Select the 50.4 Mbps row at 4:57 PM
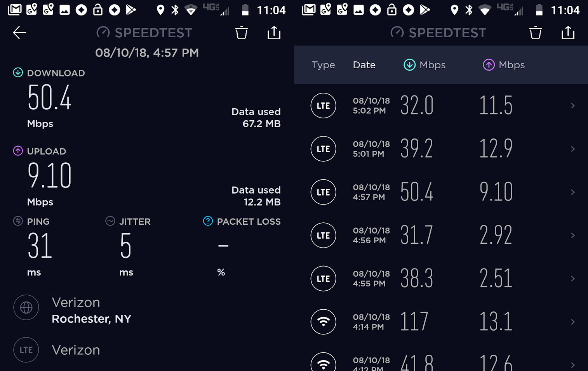The height and width of the screenshot is (371, 588). point(441,192)
